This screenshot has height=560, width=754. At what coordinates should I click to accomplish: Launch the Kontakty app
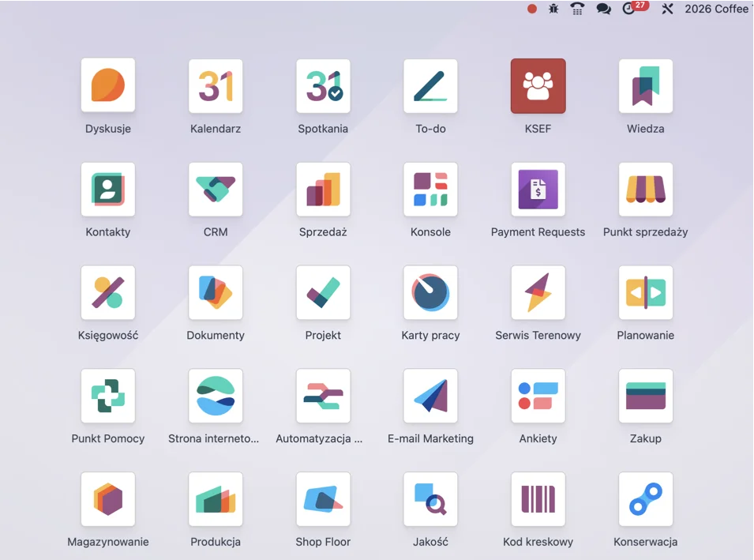[x=107, y=189]
